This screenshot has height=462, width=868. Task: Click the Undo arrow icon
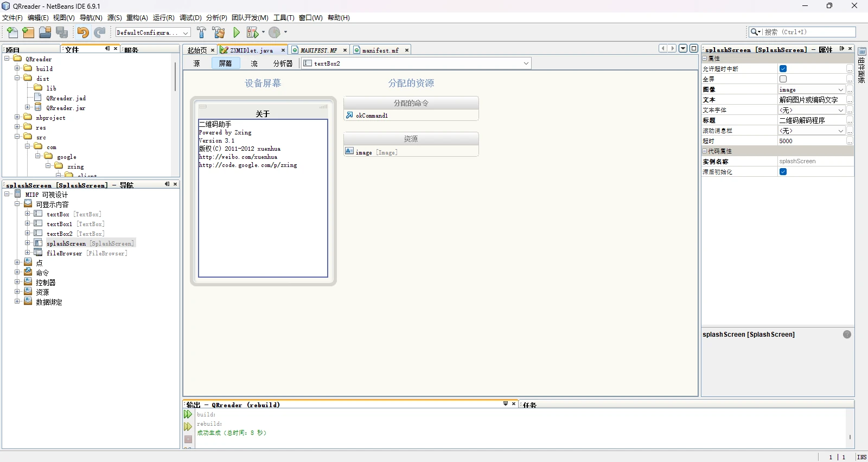point(82,33)
